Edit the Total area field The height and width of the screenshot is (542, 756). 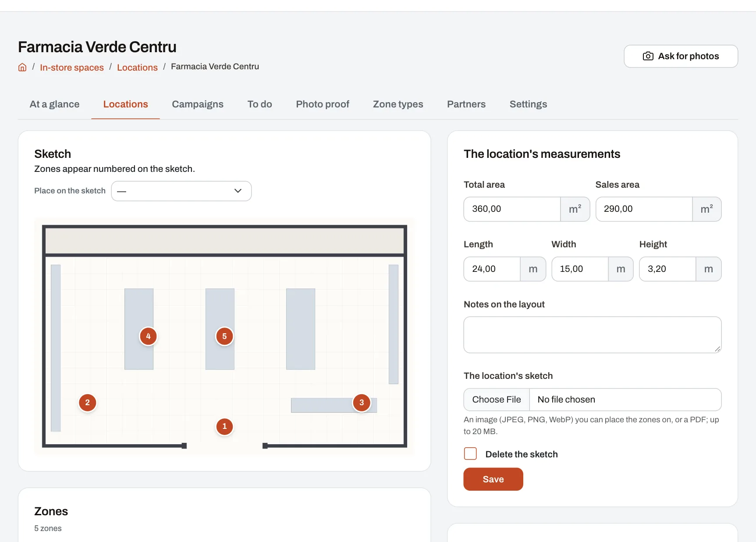tap(512, 209)
